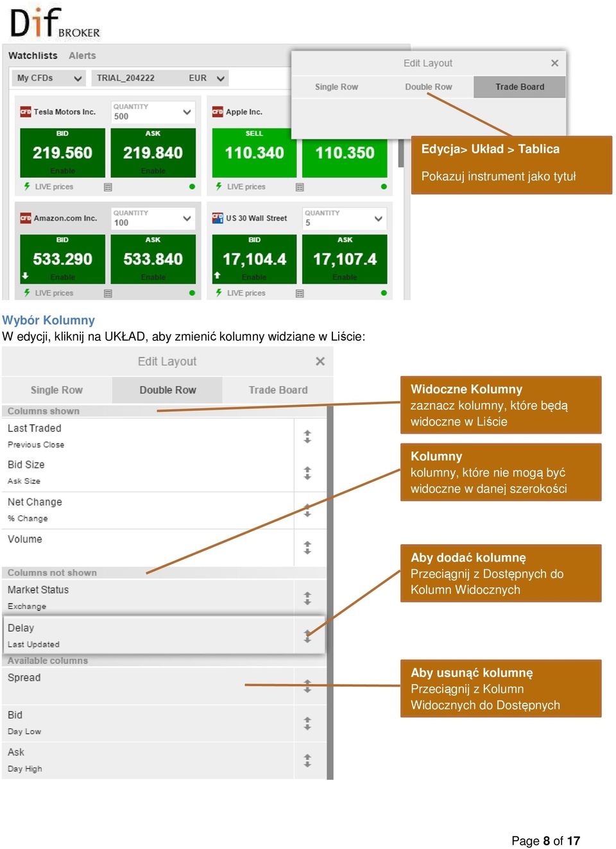Click Apple tile LIVE prices lightning icon
The image size is (616, 849).
click(x=219, y=187)
